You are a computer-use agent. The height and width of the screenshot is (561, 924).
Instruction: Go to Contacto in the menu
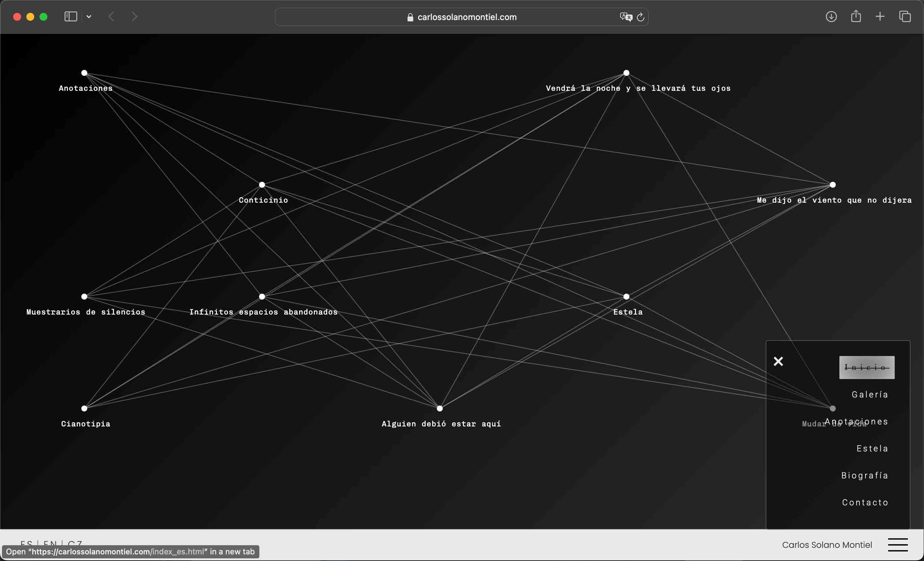coord(865,502)
